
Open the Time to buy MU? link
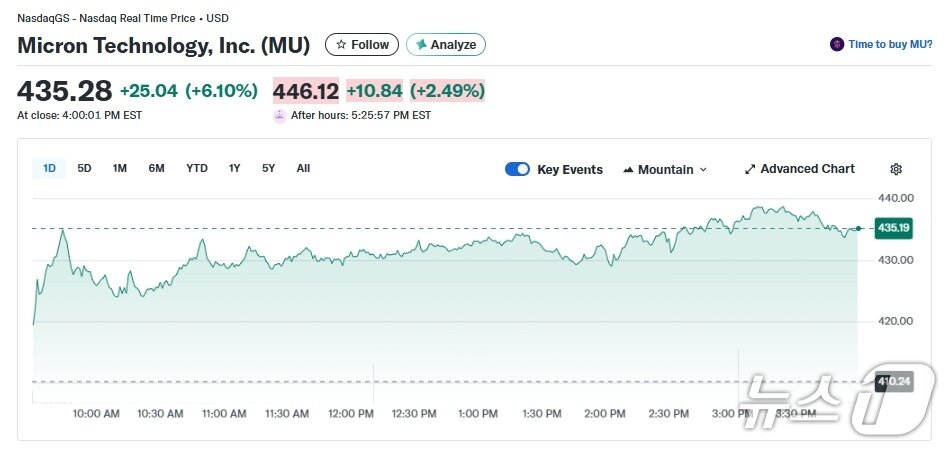pos(890,45)
